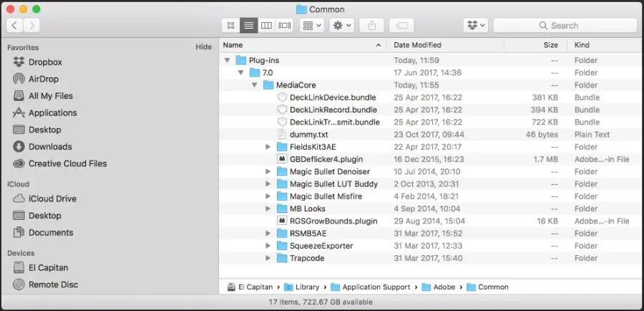Expand the Trapcode folder

click(x=268, y=258)
